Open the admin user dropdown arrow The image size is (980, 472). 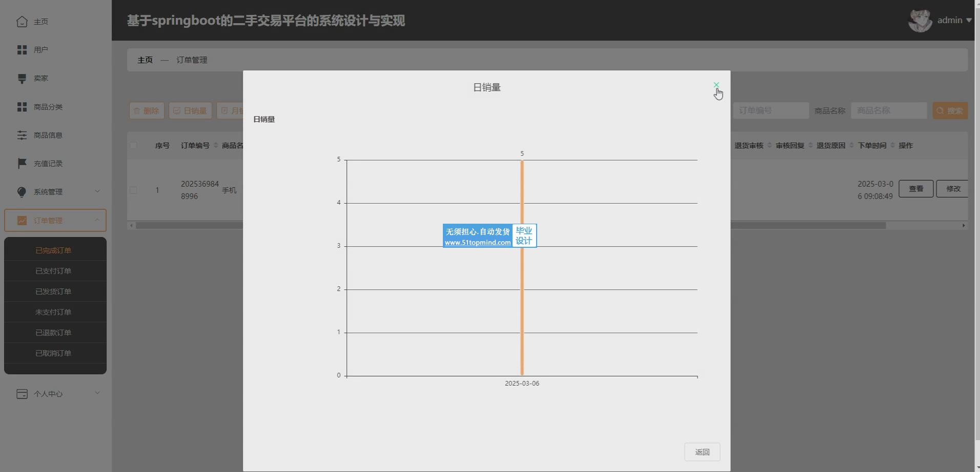pyautogui.click(x=969, y=21)
